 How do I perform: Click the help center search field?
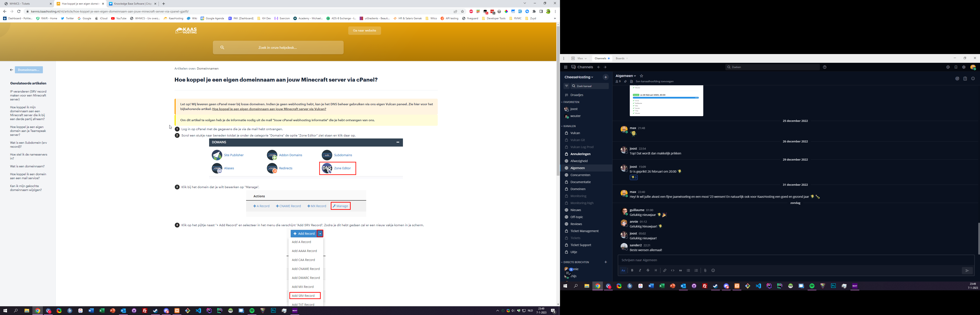point(278,47)
